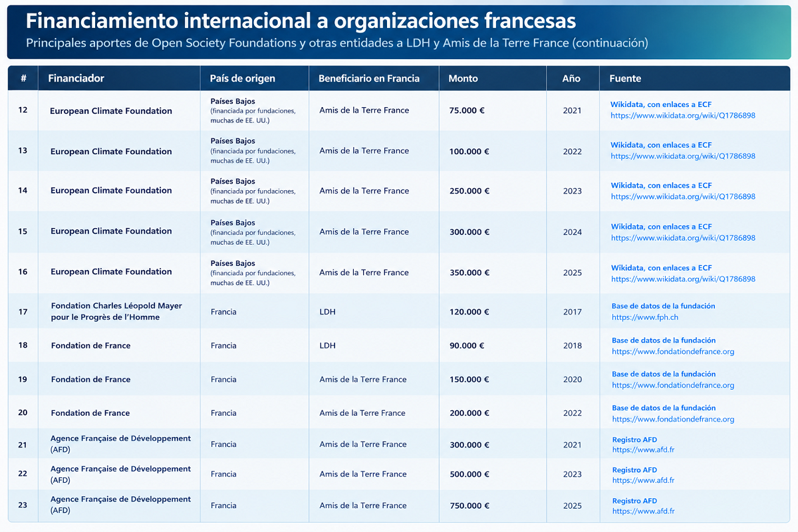The image size is (798, 532).
Task: Click the Año column header
Action: [571, 78]
